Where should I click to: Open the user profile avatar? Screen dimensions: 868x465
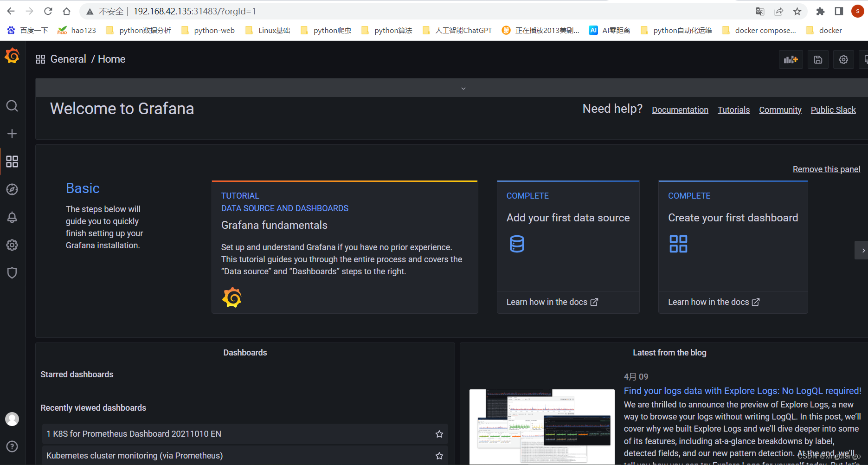(x=12, y=419)
